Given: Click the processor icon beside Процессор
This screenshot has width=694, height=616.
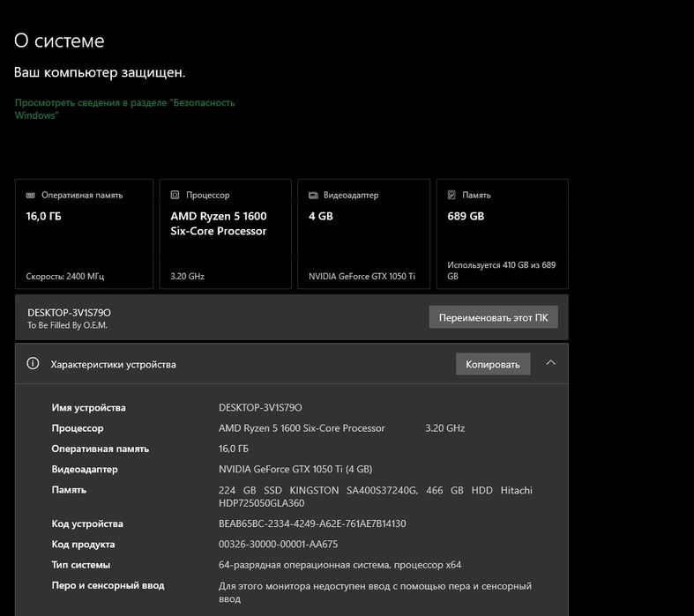Looking at the screenshot, I should [175, 196].
